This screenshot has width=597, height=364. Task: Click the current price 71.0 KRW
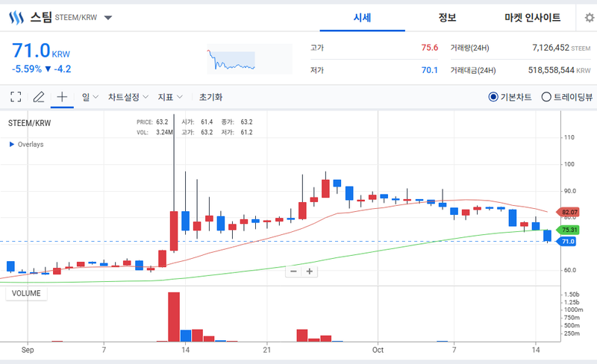point(41,51)
